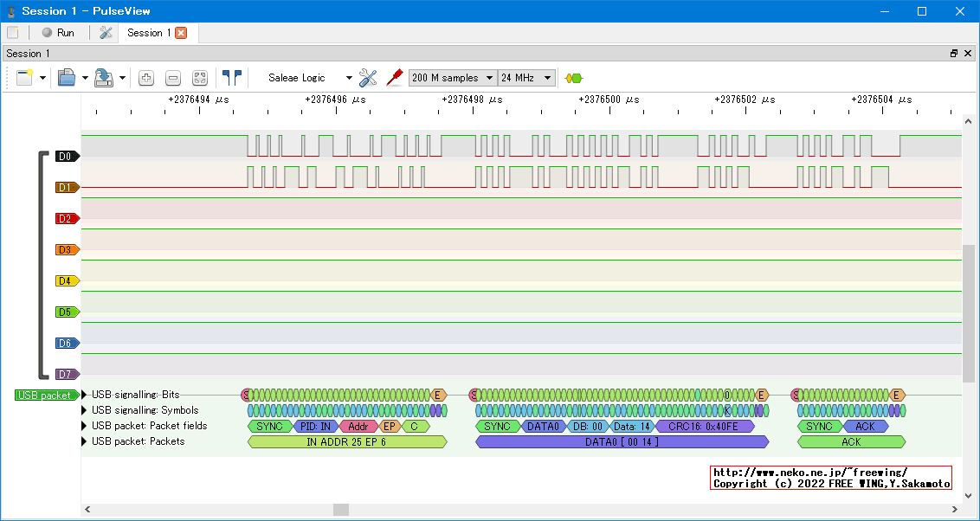Open the 24 MHz sample rate dropdown
The image size is (980, 521).
click(525, 78)
